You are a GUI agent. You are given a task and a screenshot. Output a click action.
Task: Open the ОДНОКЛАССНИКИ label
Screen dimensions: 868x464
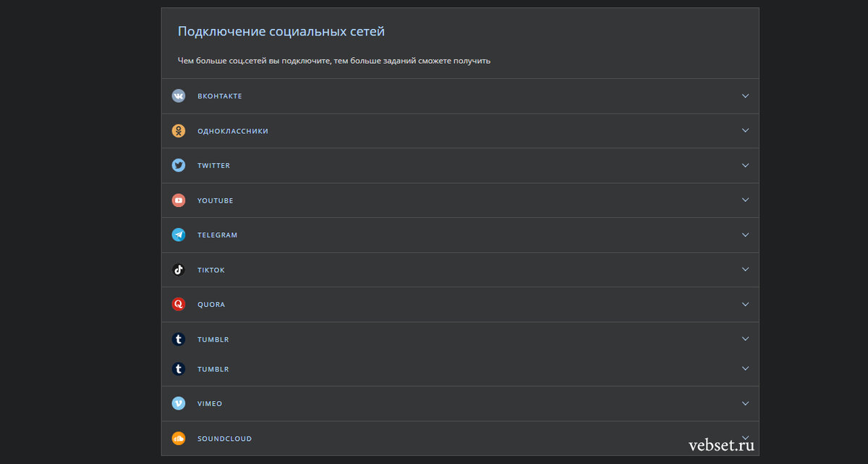coord(233,131)
